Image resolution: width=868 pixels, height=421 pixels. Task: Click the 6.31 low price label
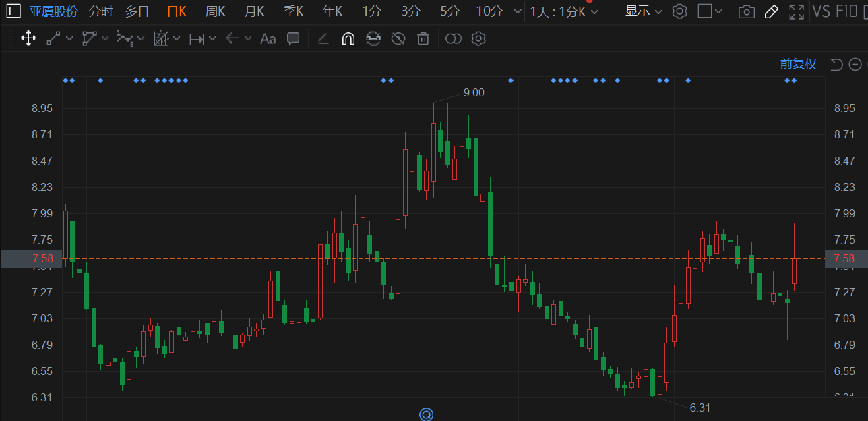click(x=700, y=408)
